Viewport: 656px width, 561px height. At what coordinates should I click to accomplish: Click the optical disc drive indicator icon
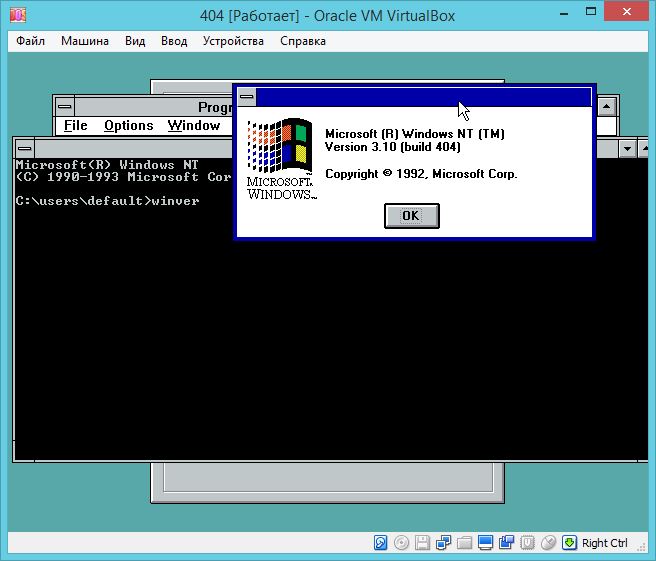tap(401, 543)
